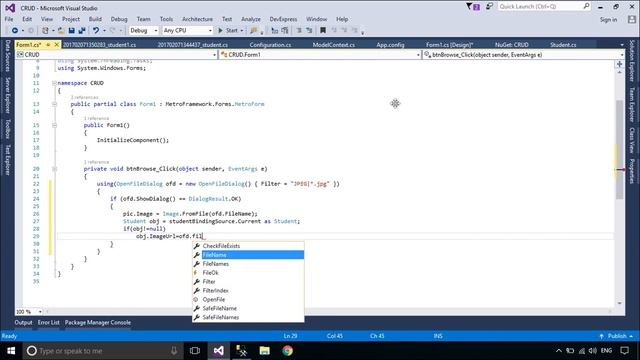Open the Package Manager Console tab

coord(98,322)
